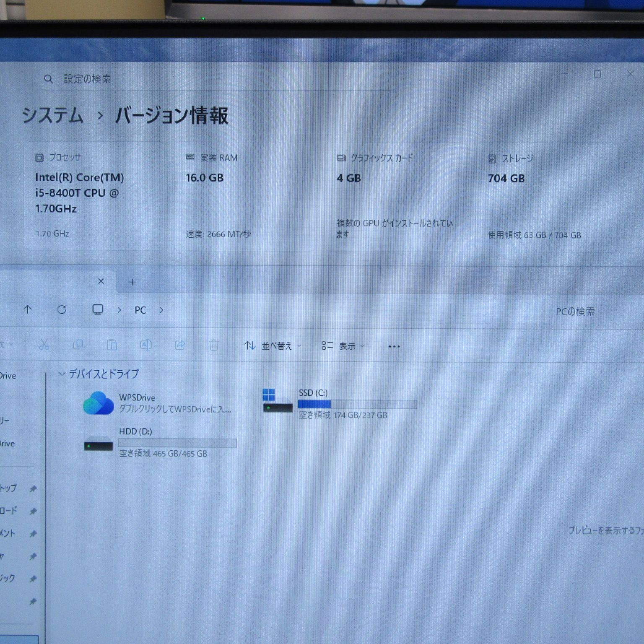Click the search magnifier icon in Settings
Screen dimensions: 644x644
[49, 79]
